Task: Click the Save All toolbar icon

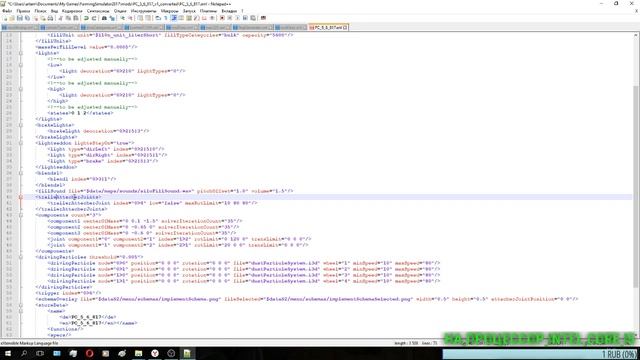Action: click(27, 18)
